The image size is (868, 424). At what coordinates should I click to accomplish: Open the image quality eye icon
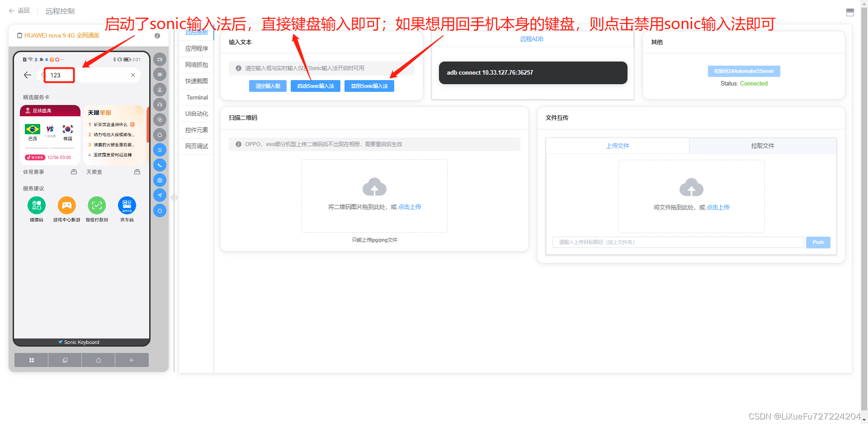click(160, 74)
